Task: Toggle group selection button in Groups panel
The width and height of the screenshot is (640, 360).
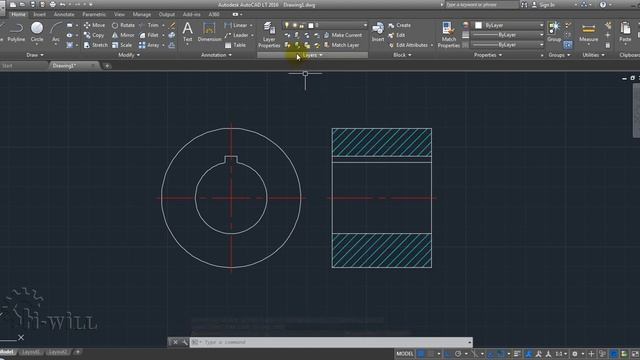Action: click(568, 44)
